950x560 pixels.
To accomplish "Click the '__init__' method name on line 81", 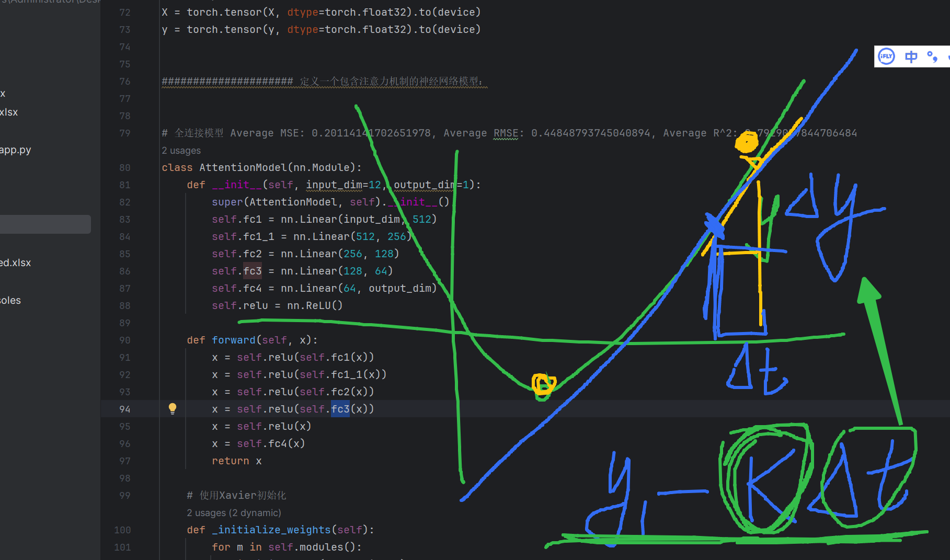I will (x=237, y=185).
